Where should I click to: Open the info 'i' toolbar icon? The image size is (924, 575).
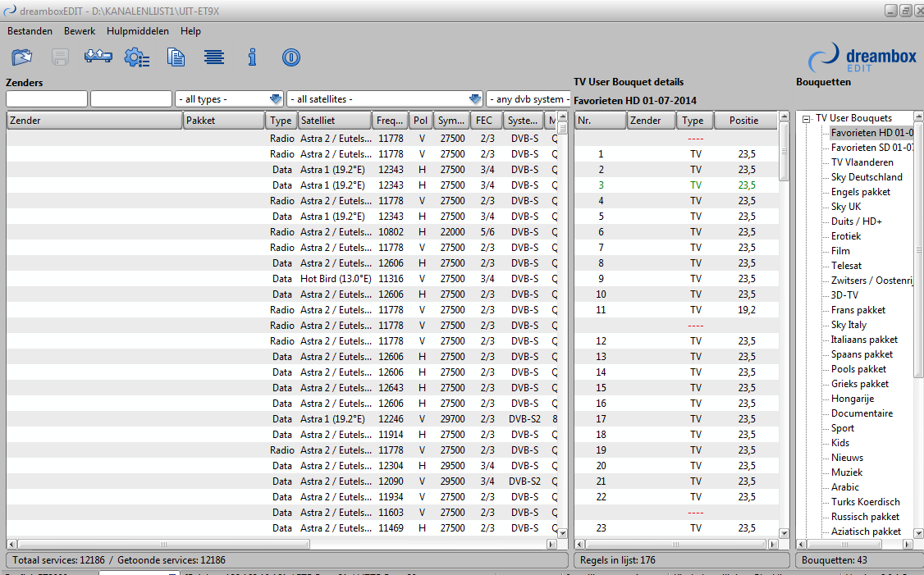[252, 57]
